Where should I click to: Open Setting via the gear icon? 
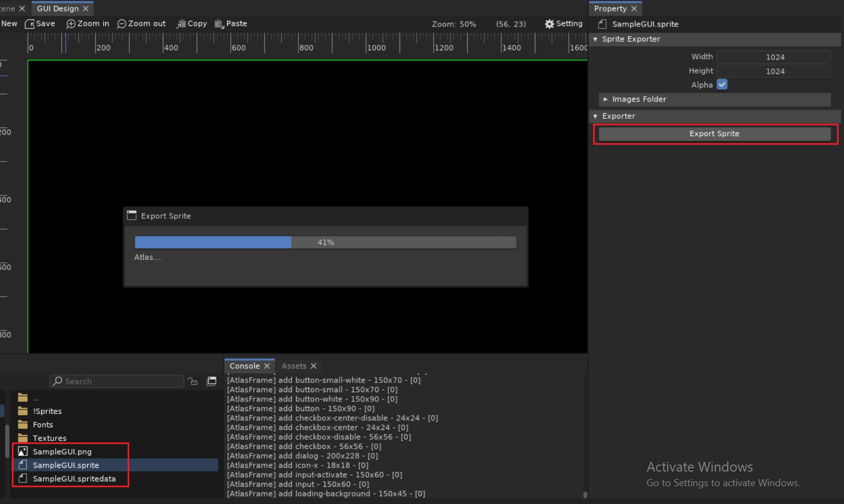point(549,24)
